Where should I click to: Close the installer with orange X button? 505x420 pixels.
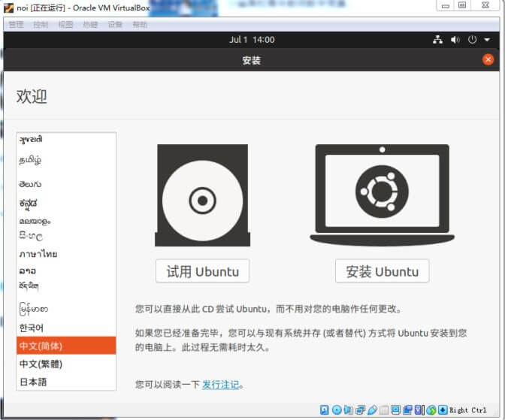pyautogui.click(x=488, y=59)
